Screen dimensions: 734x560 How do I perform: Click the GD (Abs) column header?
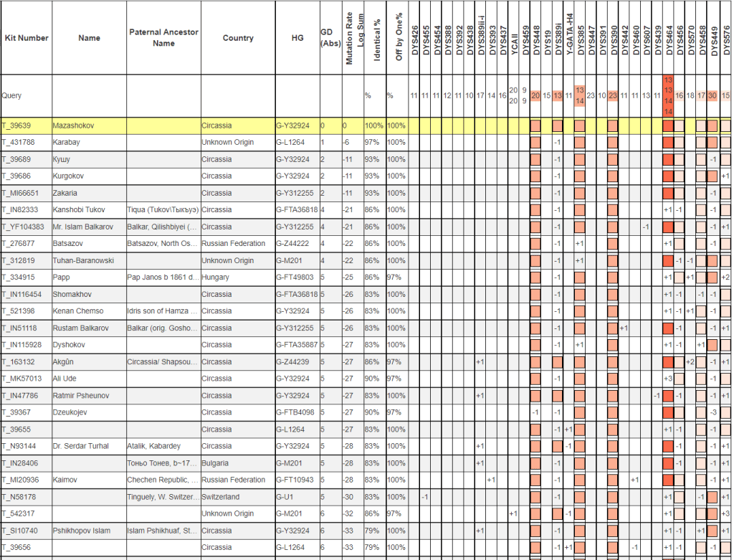pos(328,37)
